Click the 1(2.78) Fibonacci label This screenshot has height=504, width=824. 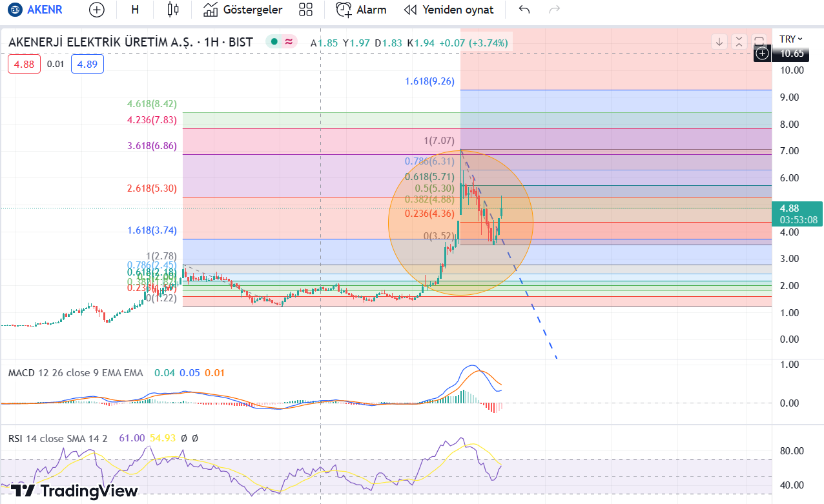coord(161,256)
